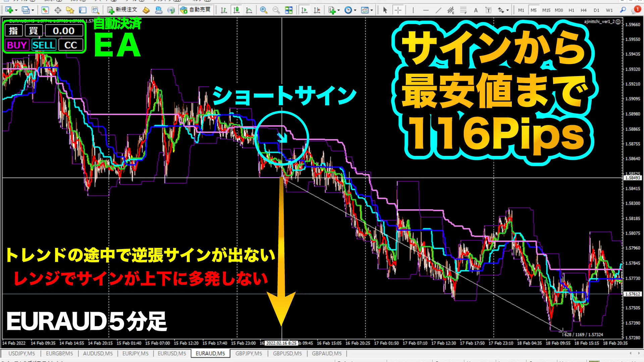This screenshot has width=644, height=362.
Task: Expand the new chart dropdown arrow
Action: coord(16,10)
